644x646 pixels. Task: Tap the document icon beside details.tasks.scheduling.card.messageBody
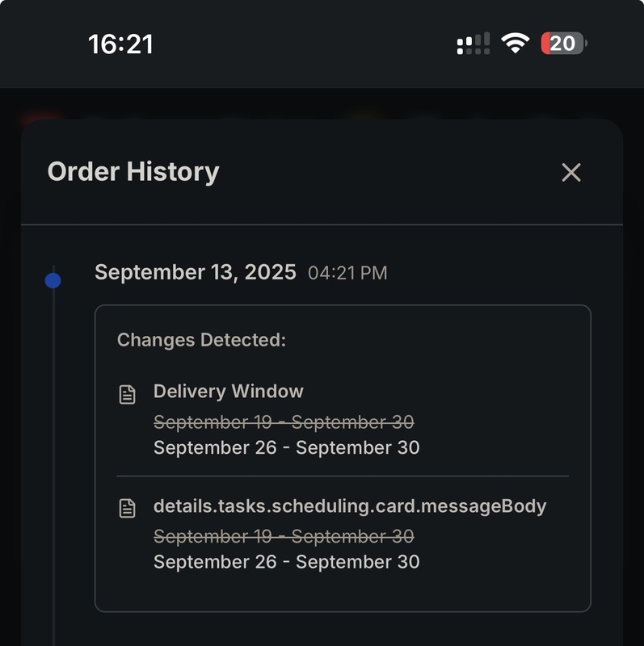coord(127,509)
